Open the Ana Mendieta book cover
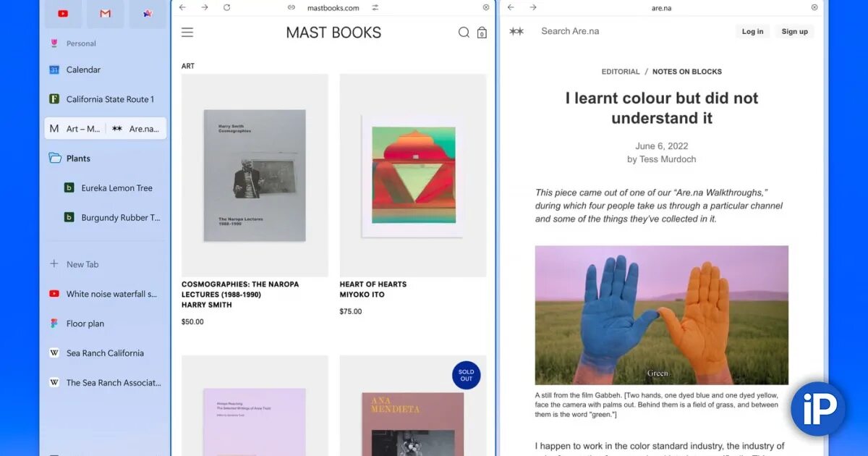The height and width of the screenshot is (456, 868). [413, 406]
